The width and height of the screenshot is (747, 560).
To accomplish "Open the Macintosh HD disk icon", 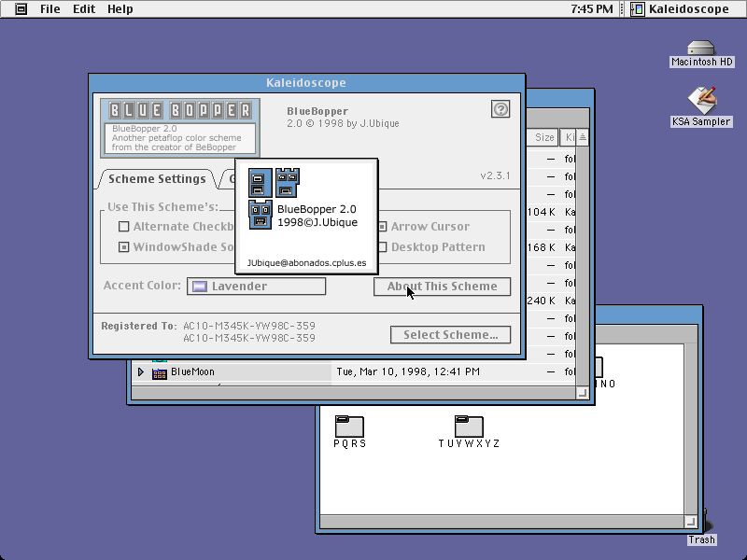I will coord(701,49).
